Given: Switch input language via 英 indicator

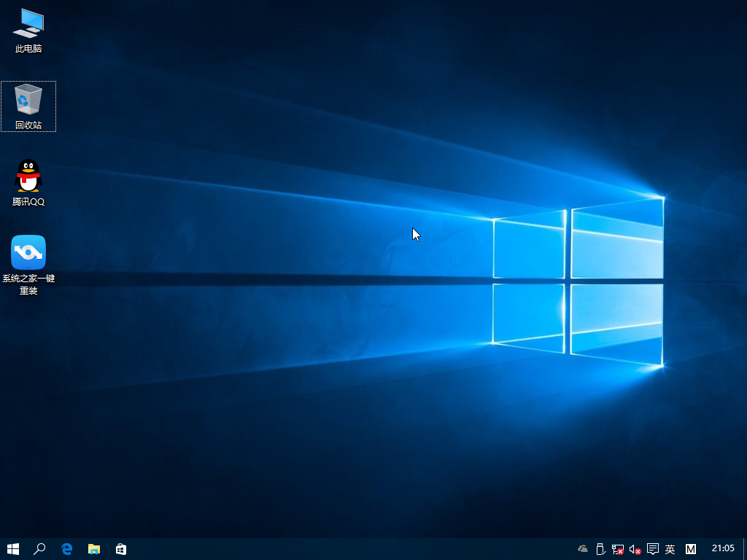Looking at the screenshot, I should coord(668,548).
